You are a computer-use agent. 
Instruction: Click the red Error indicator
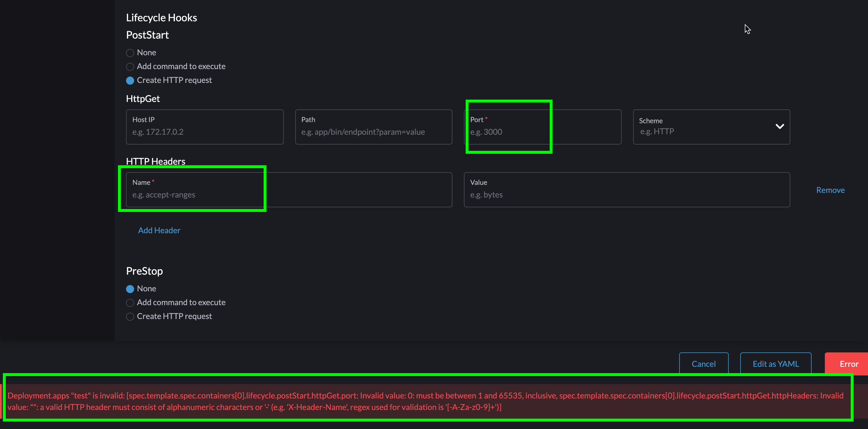pyautogui.click(x=849, y=364)
